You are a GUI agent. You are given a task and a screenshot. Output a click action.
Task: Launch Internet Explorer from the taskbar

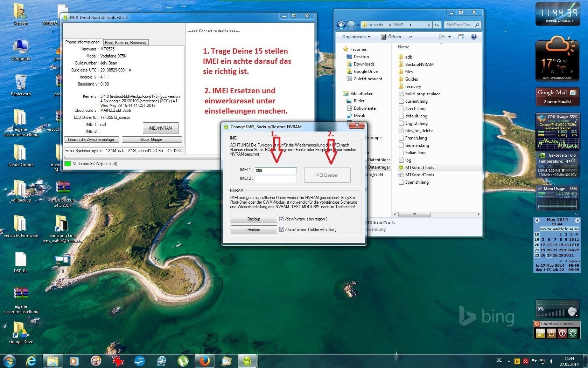tap(31, 361)
